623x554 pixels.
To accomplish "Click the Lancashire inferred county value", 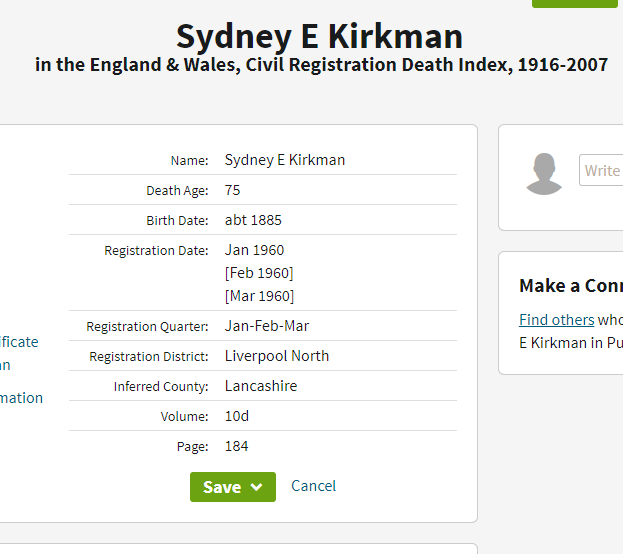I will (x=261, y=386).
